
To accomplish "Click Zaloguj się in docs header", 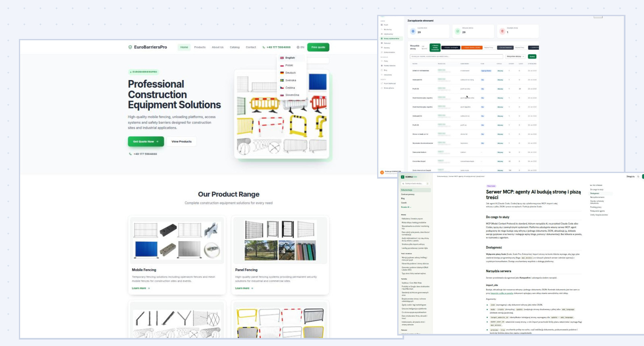I will pos(630,176).
